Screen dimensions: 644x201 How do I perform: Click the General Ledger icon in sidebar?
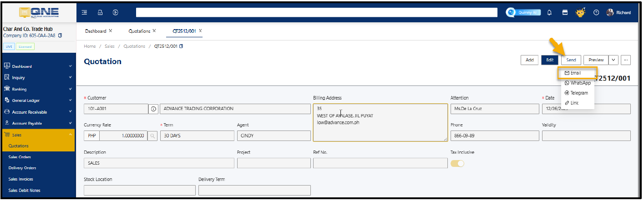pos(7,100)
